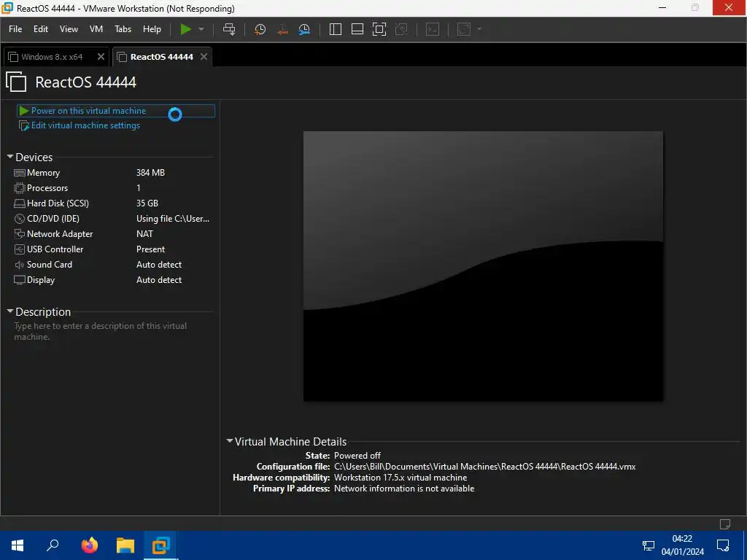Collapse Virtual Machine Details section

click(x=230, y=441)
